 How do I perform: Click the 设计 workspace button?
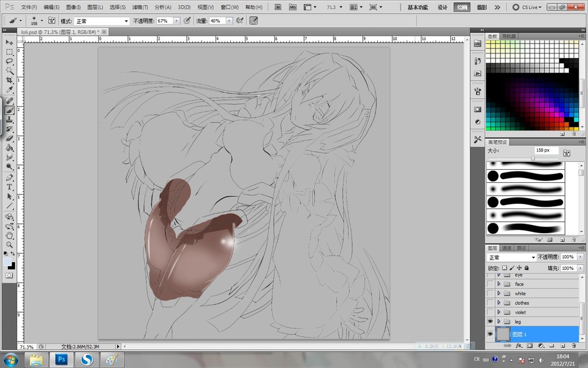click(x=442, y=7)
